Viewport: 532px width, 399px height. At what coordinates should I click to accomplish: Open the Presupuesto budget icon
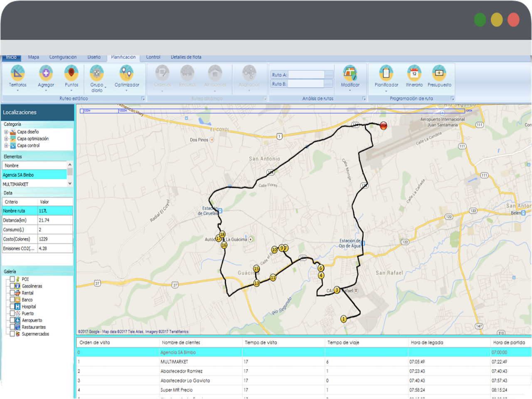point(439,74)
